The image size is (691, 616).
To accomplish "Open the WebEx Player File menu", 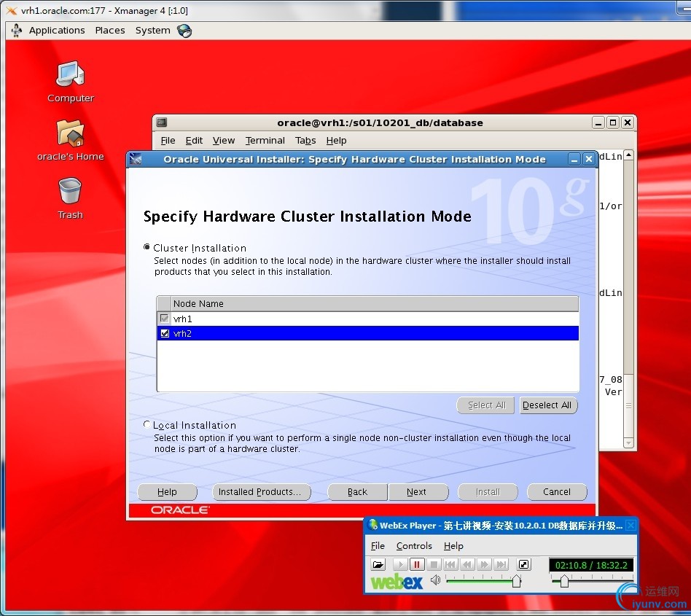I will point(378,546).
